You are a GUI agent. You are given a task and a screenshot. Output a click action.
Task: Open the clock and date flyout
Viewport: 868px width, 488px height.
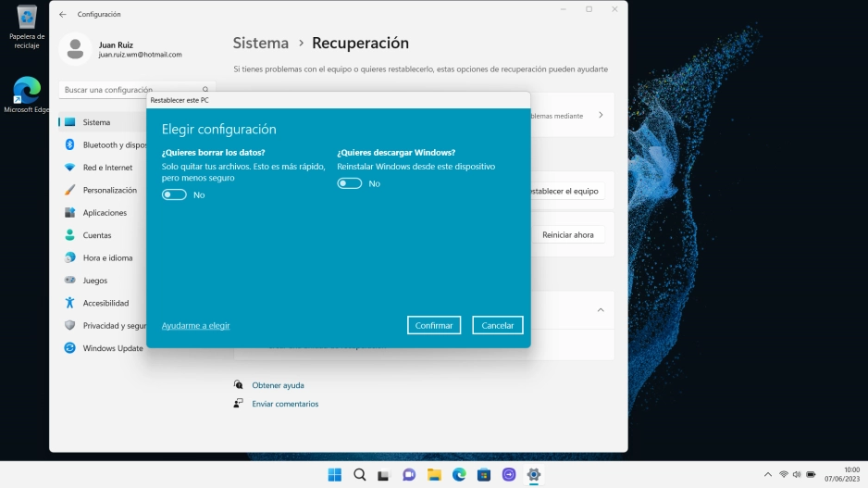point(842,474)
